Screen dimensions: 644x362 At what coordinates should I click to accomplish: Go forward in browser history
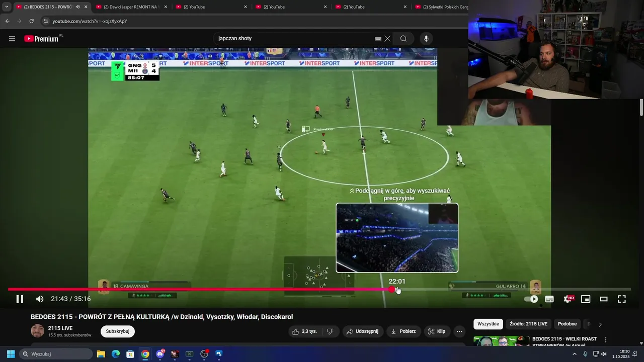19,21
